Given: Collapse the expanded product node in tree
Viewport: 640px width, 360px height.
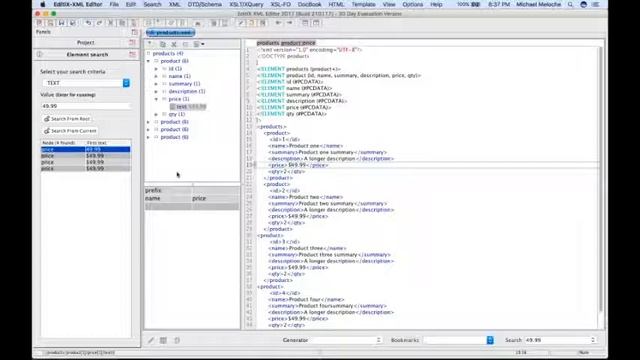Looking at the screenshot, I should pyautogui.click(x=149, y=61).
